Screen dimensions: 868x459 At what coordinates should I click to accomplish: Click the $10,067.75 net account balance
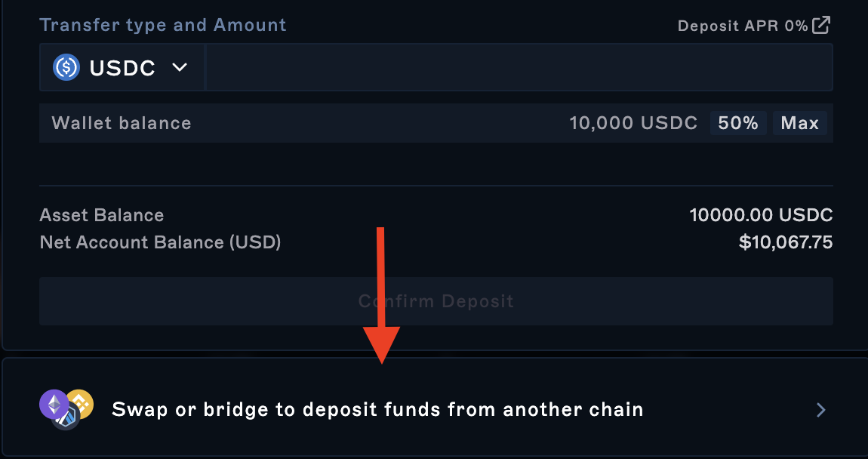click(x=785, y=243)
